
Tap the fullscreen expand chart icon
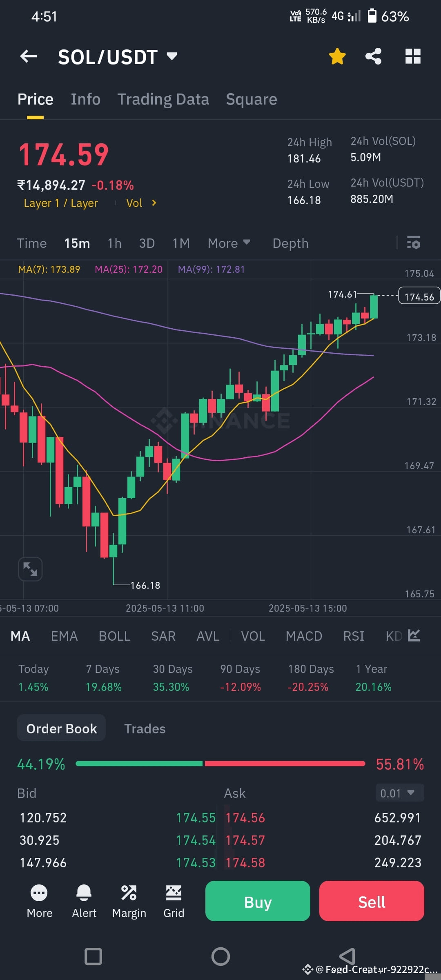click(x=30, y=569)
